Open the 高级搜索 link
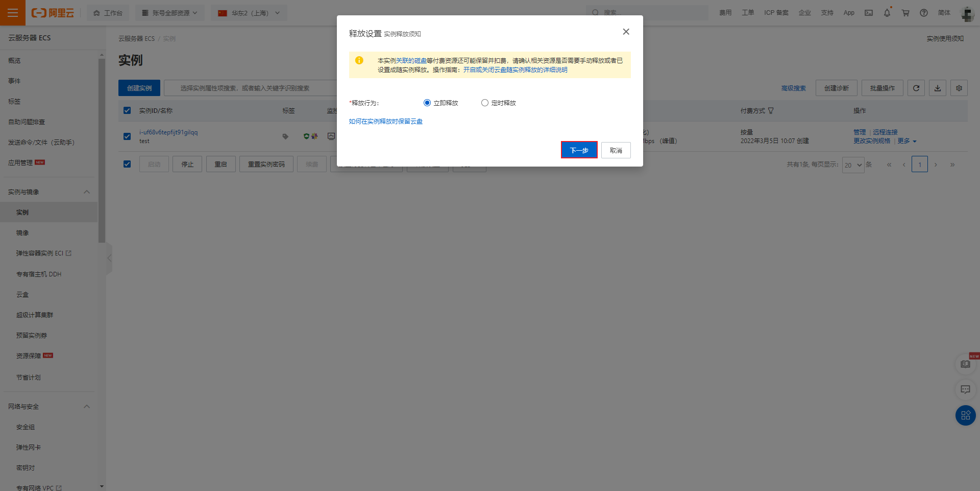 click(794, 88)
